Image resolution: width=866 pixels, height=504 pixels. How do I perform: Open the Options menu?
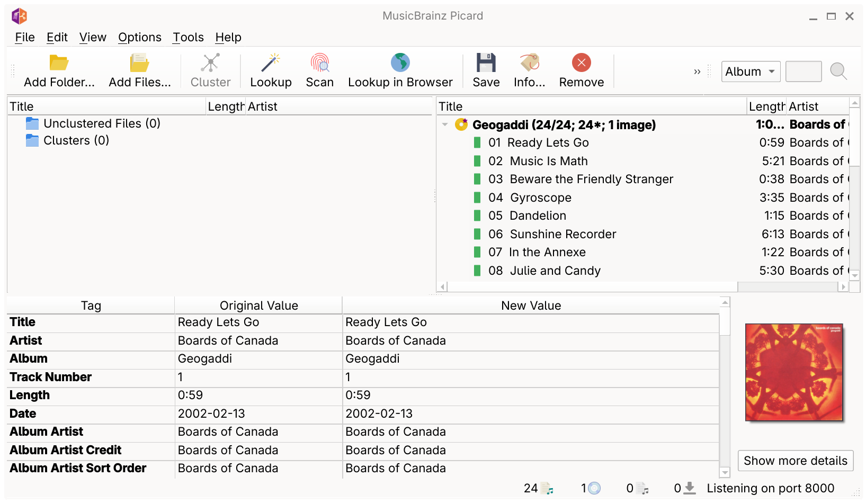click(x=139, y=38)
